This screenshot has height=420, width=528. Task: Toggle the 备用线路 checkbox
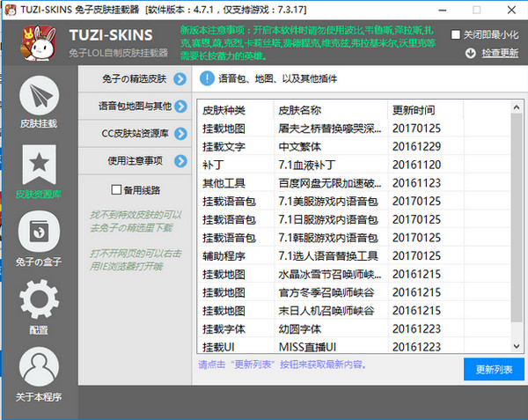click(116, 189)
